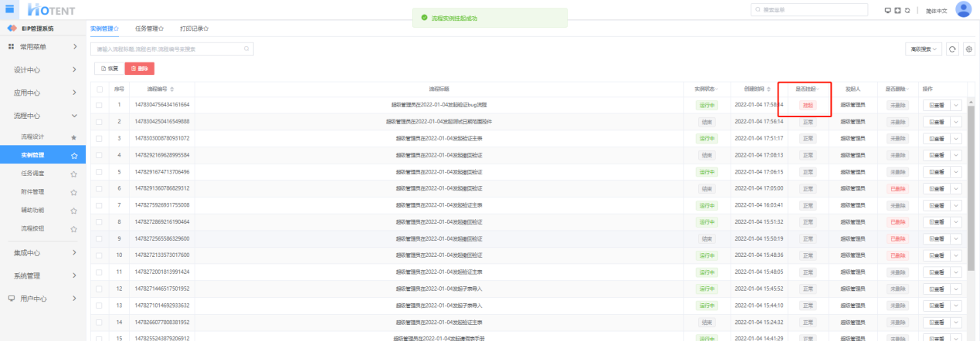Viewport: 980px width, 341px height.
Task: Toggle favorite star for 任务调度
Action: coord(73,174)
